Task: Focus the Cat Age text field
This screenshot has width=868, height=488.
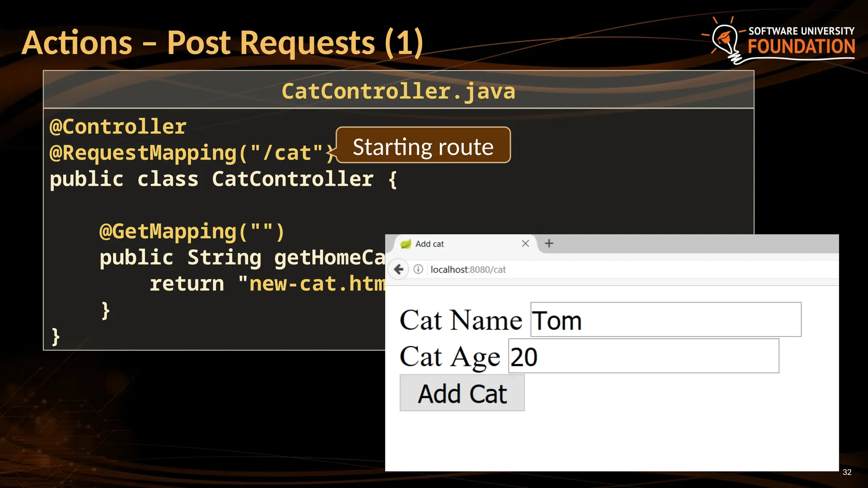Action: pyautogui.click(x=643, y=356)
